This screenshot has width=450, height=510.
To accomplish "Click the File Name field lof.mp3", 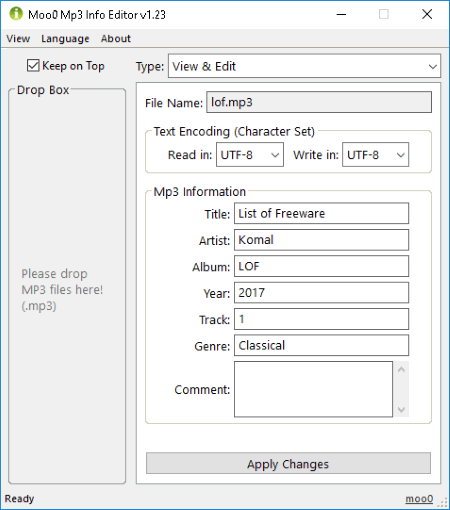I will (319, 102).
